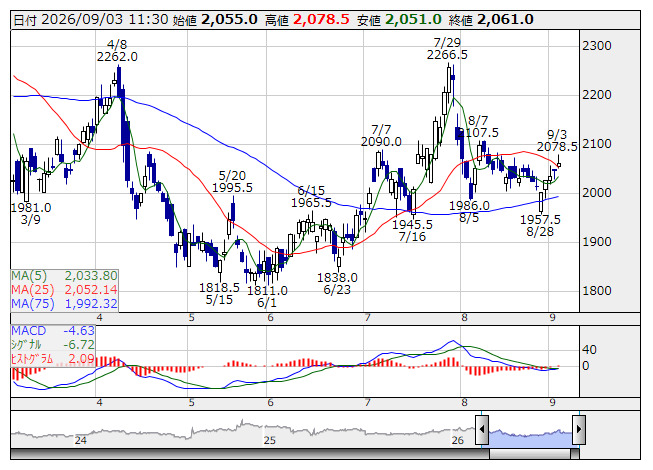The height and width of the screenshot is (470, 653).
Task: Click the 1800 price axis label
Action: pos(596,291)
